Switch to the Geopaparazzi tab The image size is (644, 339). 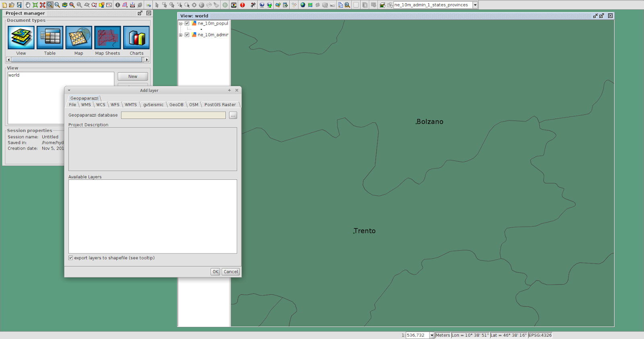coord(84,98)
